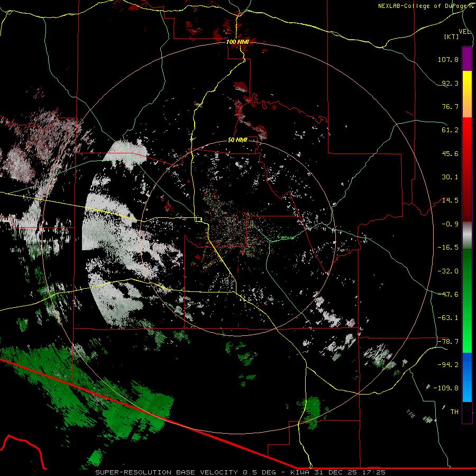Click the -78.7 legend value
This screenshot has height=476, width=476.
point(448,342)
